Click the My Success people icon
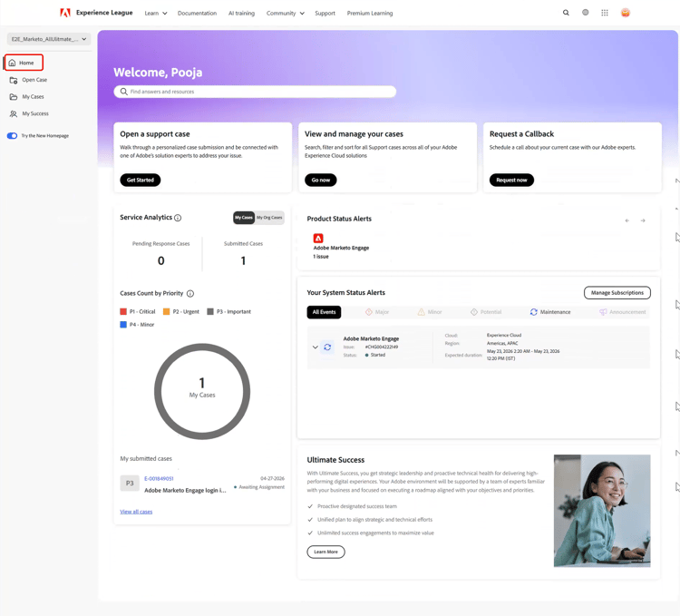Viewport: 680px width, 616px height. (14, 113)
